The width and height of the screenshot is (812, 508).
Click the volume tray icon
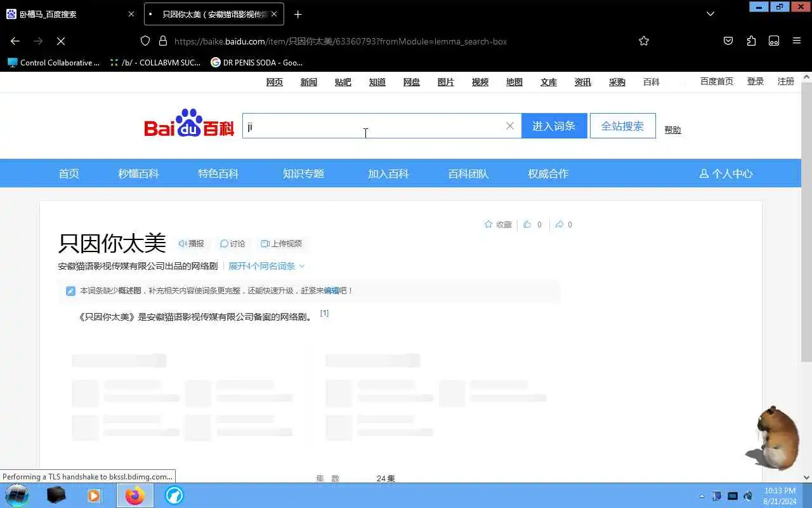(x=748, y=496)
